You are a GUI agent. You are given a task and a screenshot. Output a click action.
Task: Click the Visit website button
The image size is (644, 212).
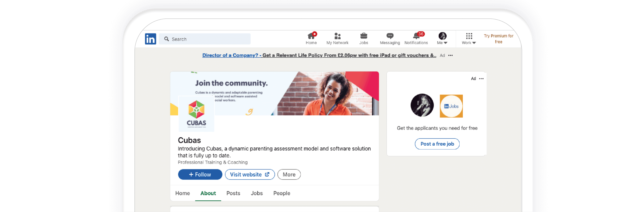[250, 175]
